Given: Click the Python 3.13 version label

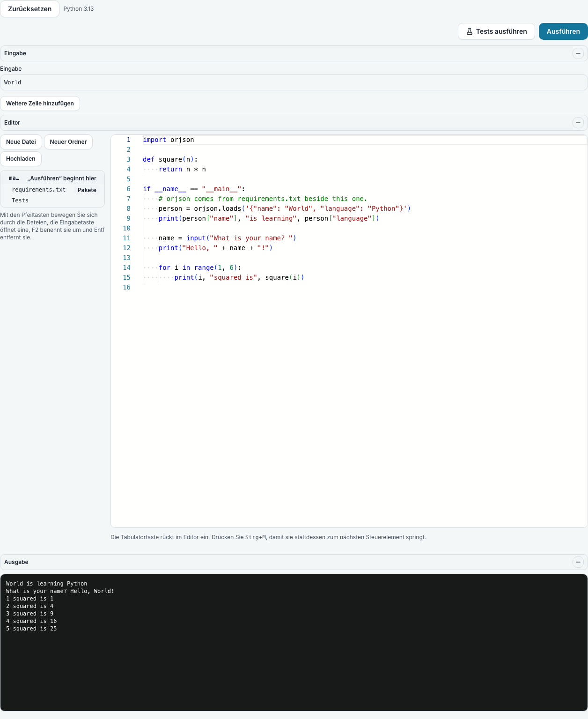Looking at the screenshot, I should pos(79,9).
